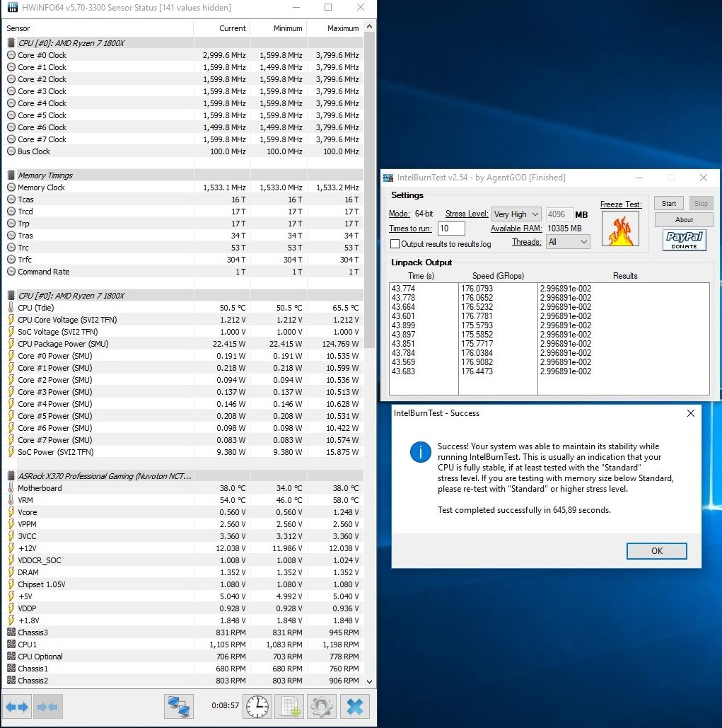The image size is (722, 728).
Task: Open sensor settings gear icon in HWiNFO
Action: tap(322, 707)
